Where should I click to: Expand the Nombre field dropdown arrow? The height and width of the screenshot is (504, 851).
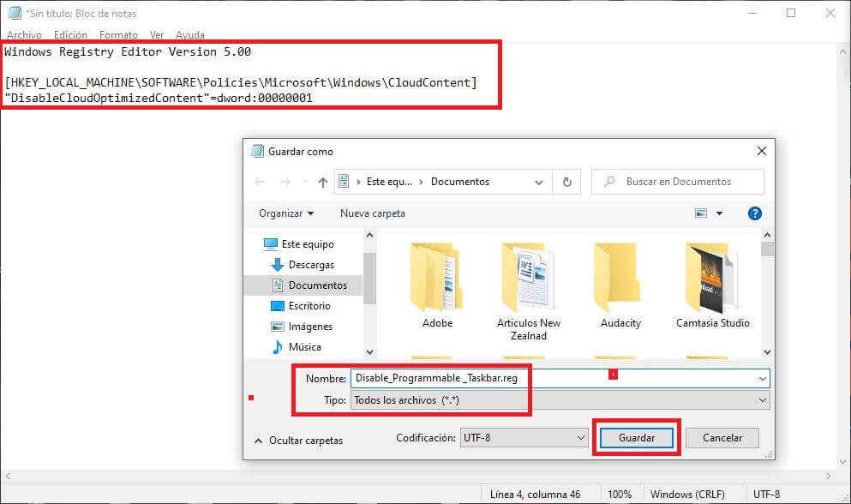coord(763,379)
